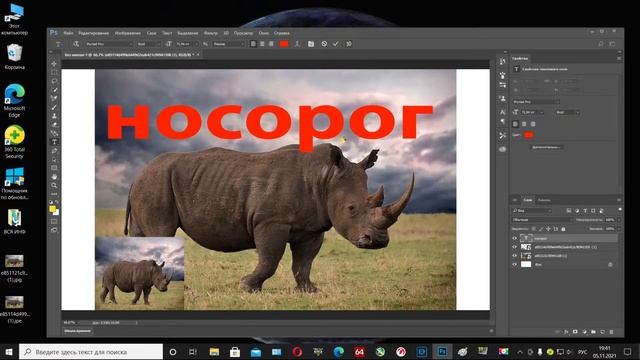Click foreground color swatch in toolbar
This screenshot has width=640, height=360.
[52, 209]
